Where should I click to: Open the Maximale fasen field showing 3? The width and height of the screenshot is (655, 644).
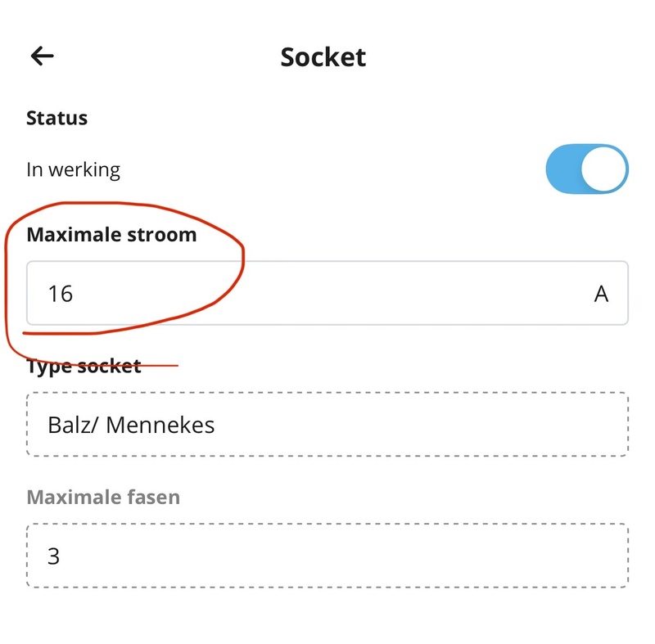pyautogui.click(x=327, y=556)
